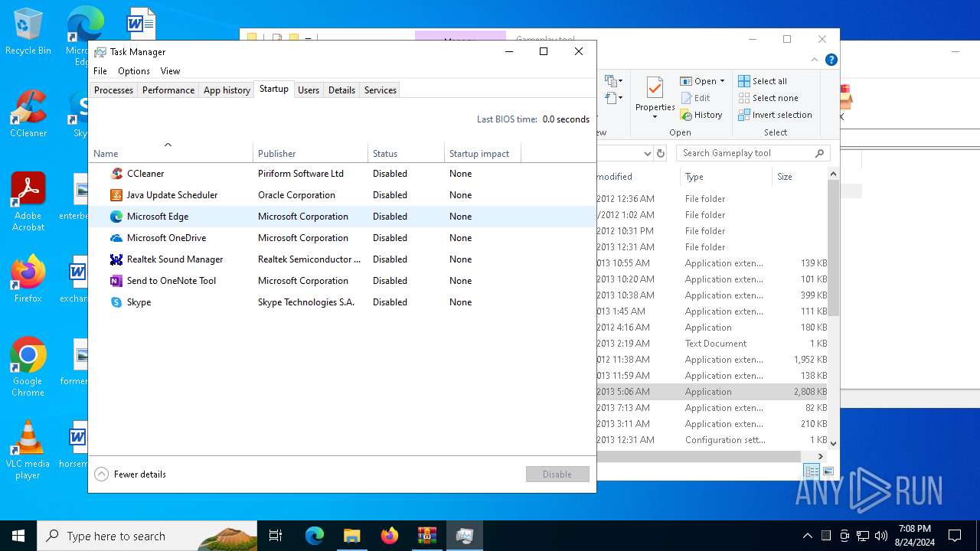Screen dimensions: 980x551
Task: Sort by the Status column header
Action: [x=406, y=153]
